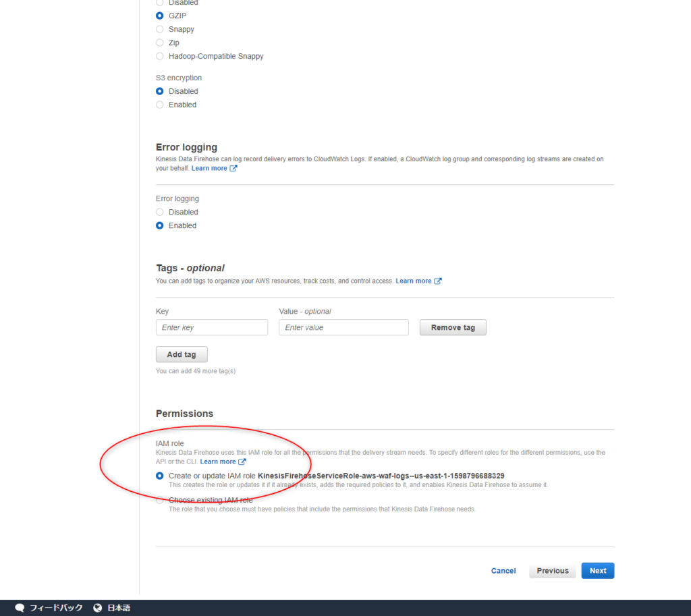Select GZIP compression option
Screen dimensions: 691x616
click(x=160, y=16)
